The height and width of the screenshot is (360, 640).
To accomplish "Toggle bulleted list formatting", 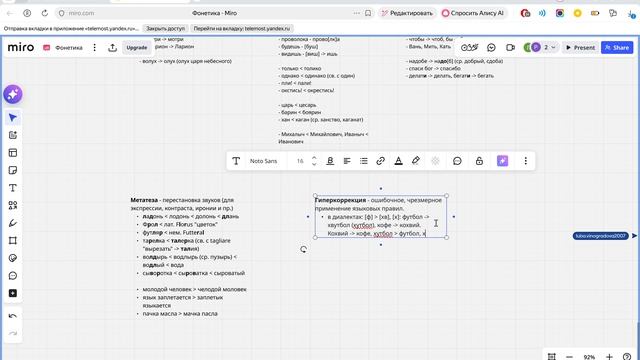I will (x=364, y=161).
